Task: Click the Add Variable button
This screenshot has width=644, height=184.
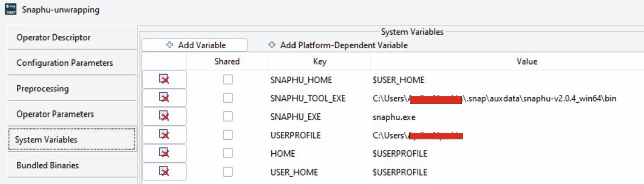Action: pos(195,45)
